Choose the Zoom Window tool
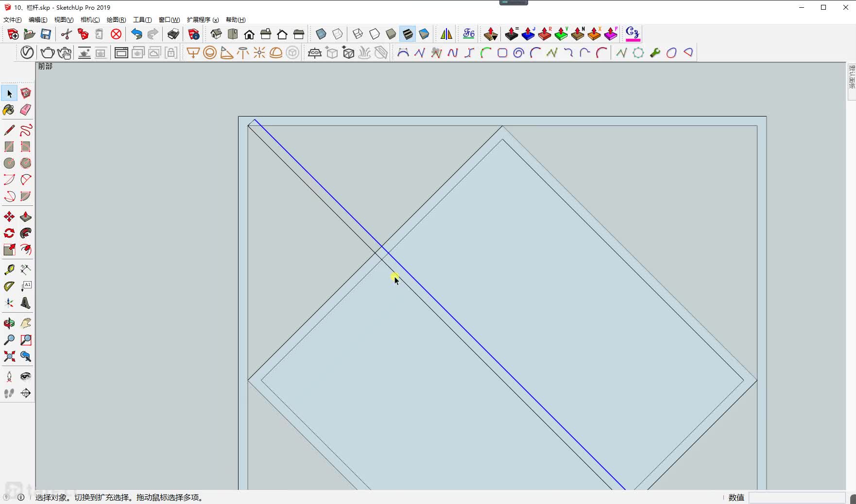Screen dimensions: 856x504 tap(26, 340)
